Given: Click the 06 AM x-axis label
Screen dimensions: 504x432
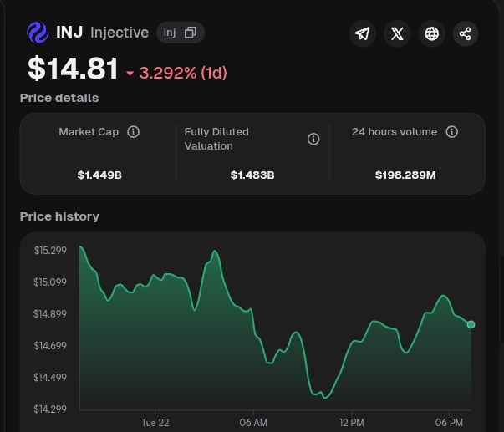Looking at the screenshot, I should click(253, 422).
